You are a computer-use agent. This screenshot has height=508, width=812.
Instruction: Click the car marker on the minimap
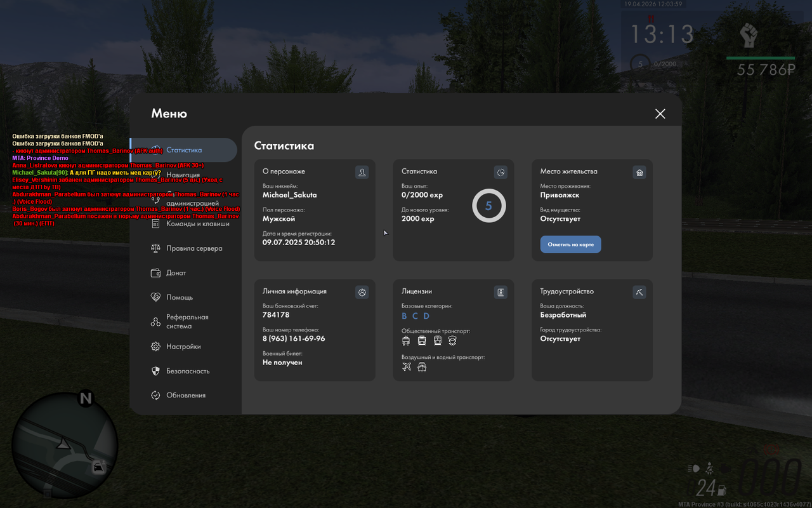98,468
